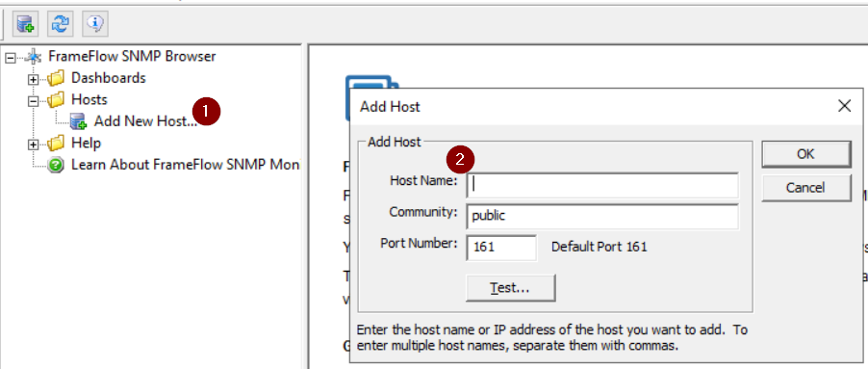Viewport: 868px width, 369px height.
Task: Click OK in Add Host dialog
Action: point(806,154)
